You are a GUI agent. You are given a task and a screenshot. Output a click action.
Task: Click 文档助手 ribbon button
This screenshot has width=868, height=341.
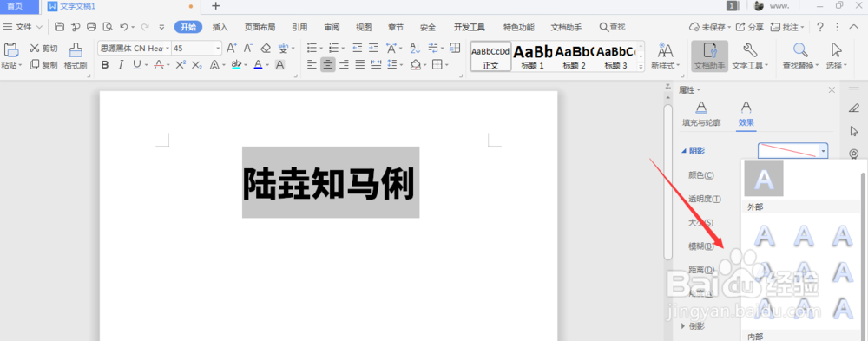pyautogui.click(x=709, y=56)
